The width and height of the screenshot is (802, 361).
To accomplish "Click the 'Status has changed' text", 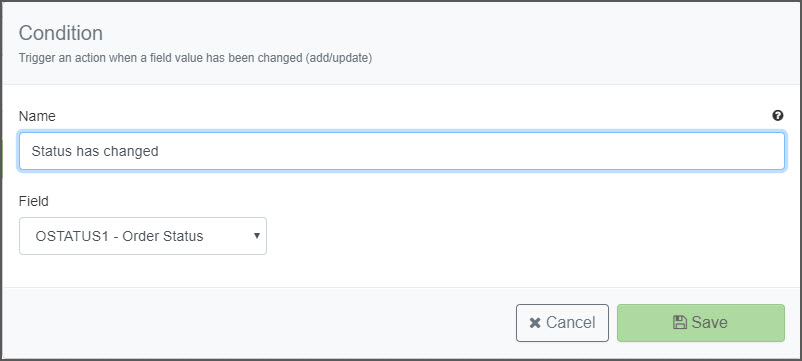I will click(x=95, y=151).
